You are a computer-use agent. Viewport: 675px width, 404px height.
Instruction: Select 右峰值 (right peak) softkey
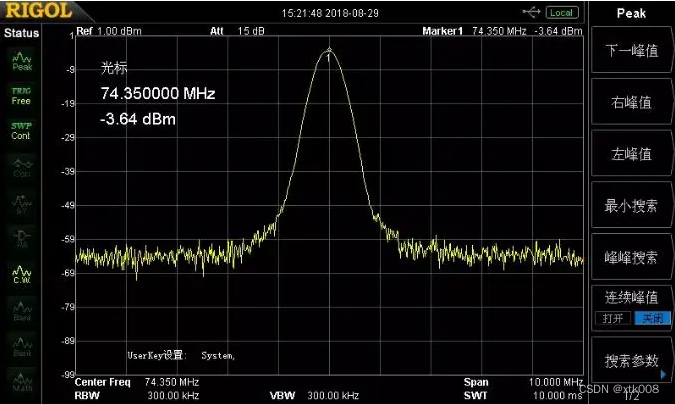[631, 102]
